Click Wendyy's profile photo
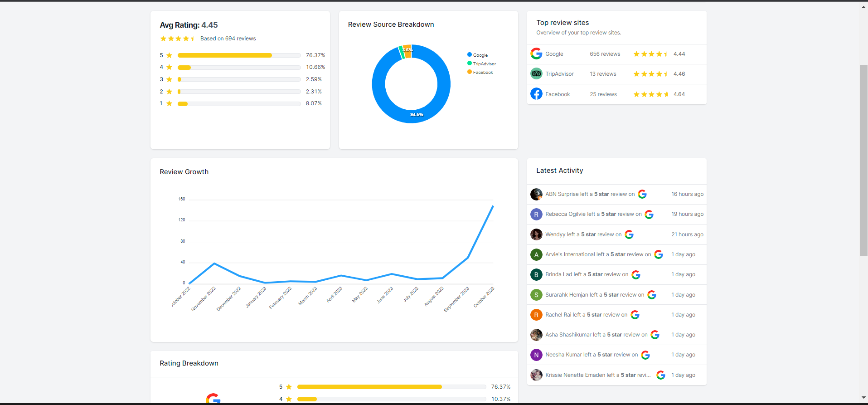This screenshot has height=405, width=868. coord(536,234)
